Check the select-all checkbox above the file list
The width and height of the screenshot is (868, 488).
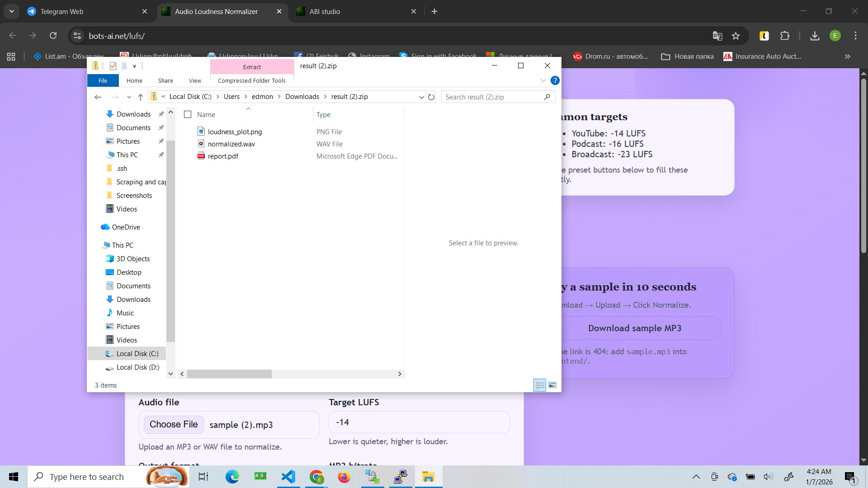click(x=188, y=114)
